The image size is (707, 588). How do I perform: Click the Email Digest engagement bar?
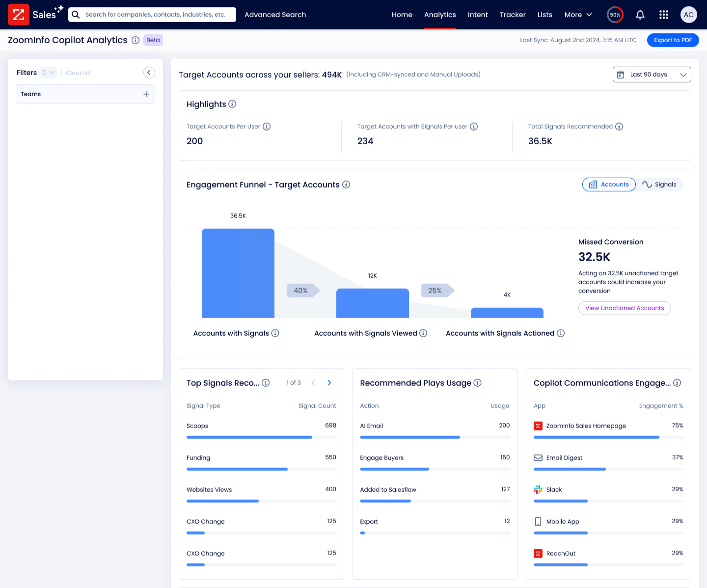[608, 469]
